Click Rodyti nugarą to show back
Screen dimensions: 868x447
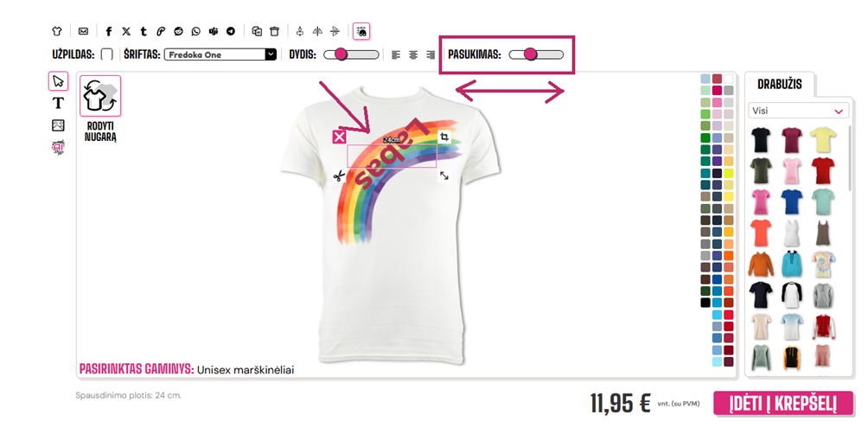pos(100,110)
